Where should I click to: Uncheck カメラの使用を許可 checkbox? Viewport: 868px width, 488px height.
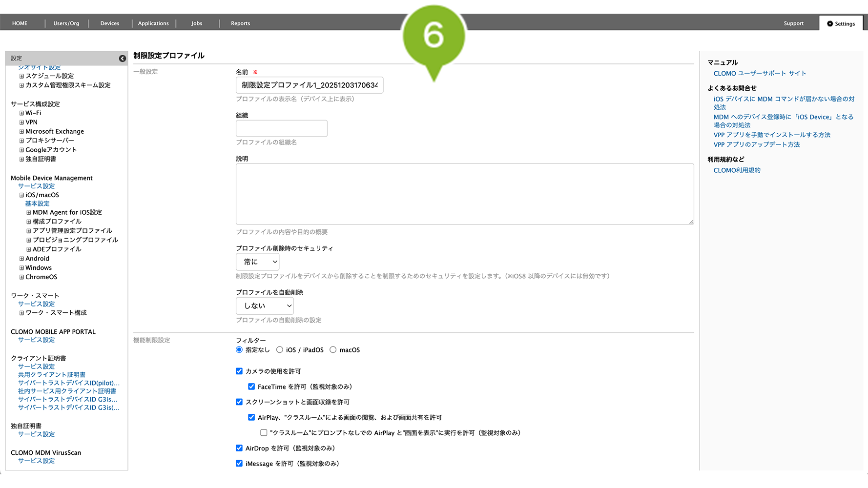[x=239, y=371]
